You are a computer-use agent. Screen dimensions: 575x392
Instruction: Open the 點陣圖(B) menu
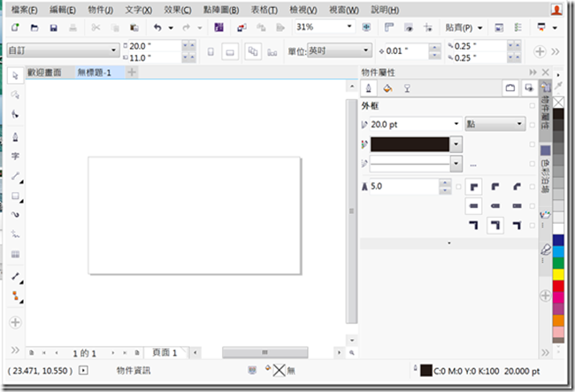[221, 10]
